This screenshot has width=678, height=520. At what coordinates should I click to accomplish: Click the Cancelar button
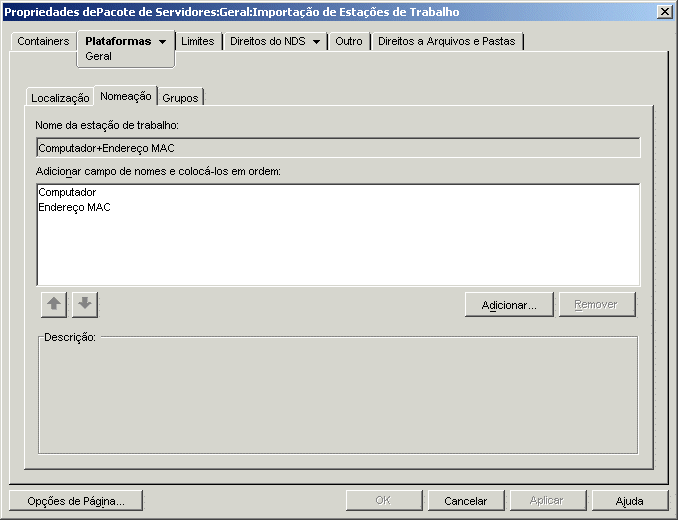pyautogui.click(x=466, y=501)
